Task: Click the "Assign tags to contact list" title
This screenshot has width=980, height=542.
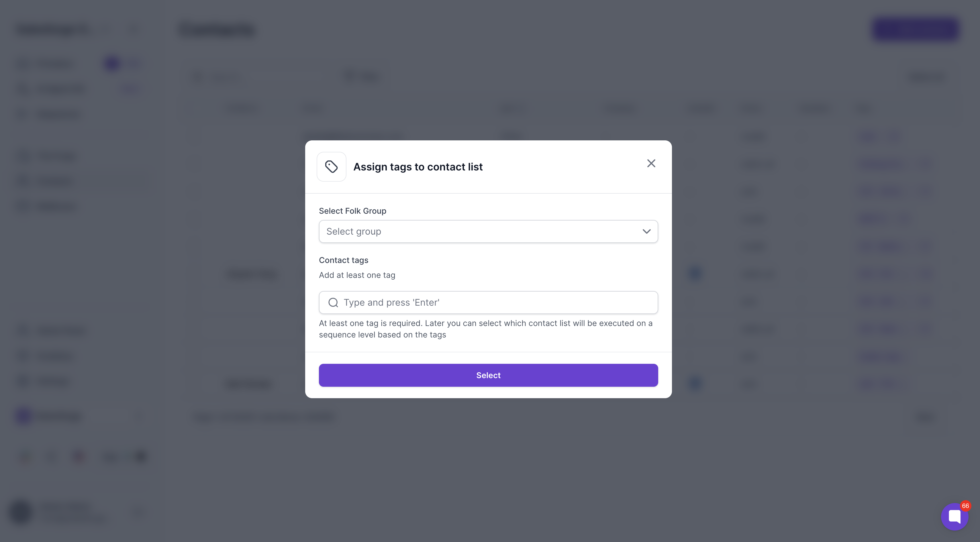Action: click(418, 167)
